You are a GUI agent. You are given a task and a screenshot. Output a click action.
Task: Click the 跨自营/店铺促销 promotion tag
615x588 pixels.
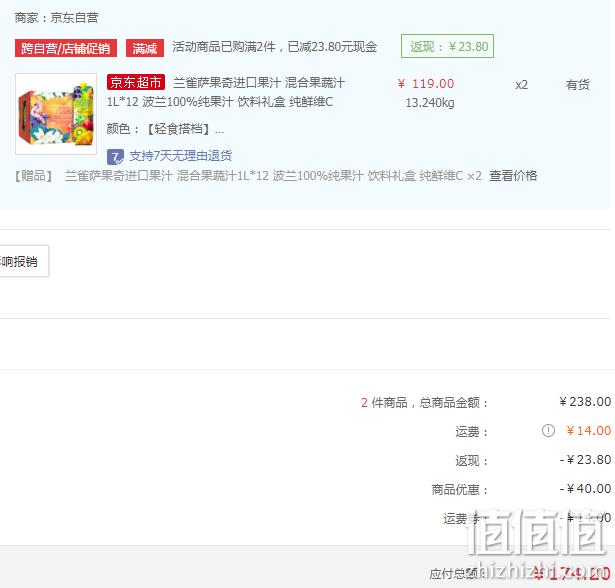click(x=66, y=48)
